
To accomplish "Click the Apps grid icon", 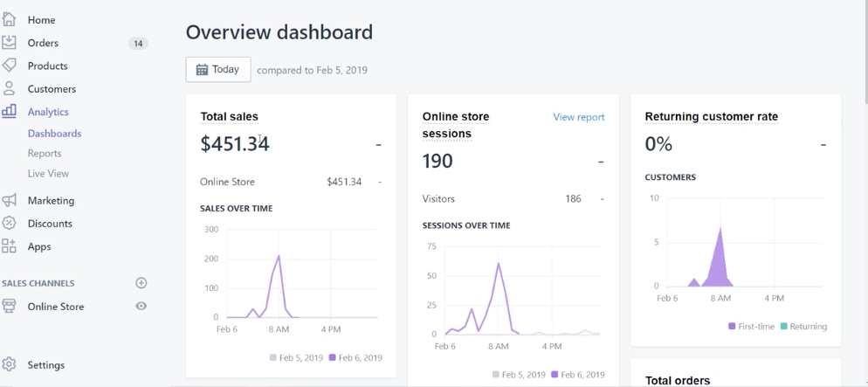I will coord(9,246).
